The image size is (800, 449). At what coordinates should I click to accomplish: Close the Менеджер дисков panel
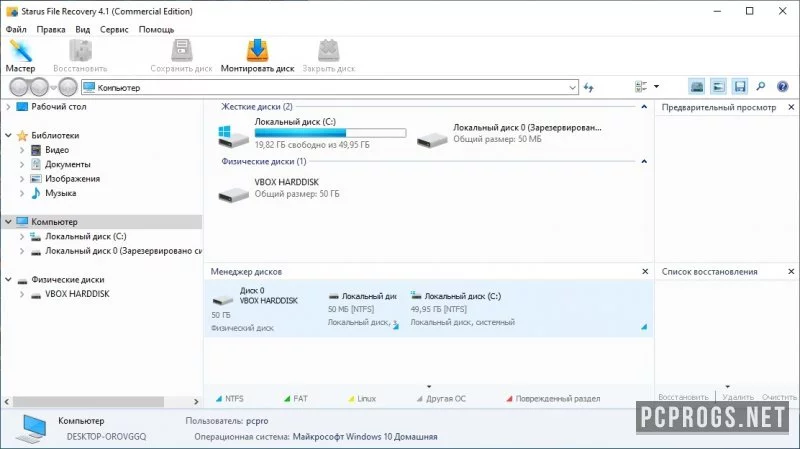645,271
